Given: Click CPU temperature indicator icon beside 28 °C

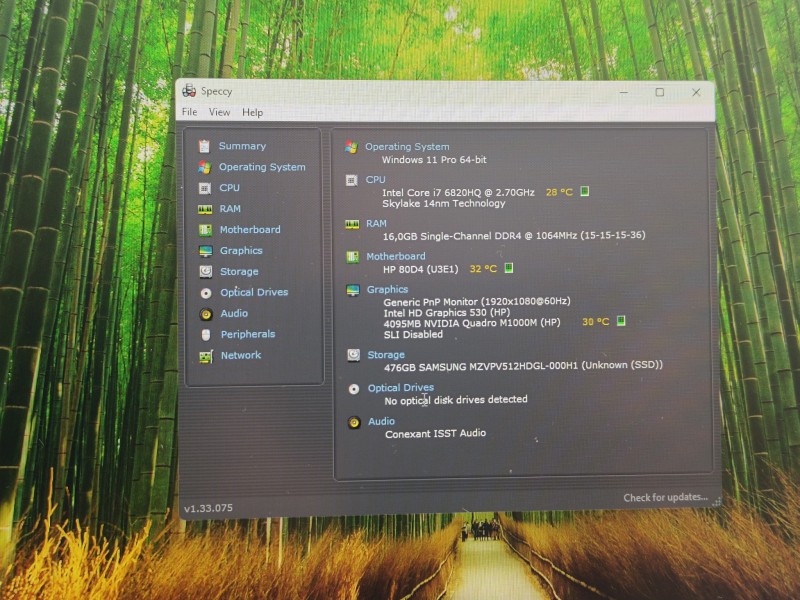Looking at the screenshot, I should pyautogui.click(x=585, y=191).
